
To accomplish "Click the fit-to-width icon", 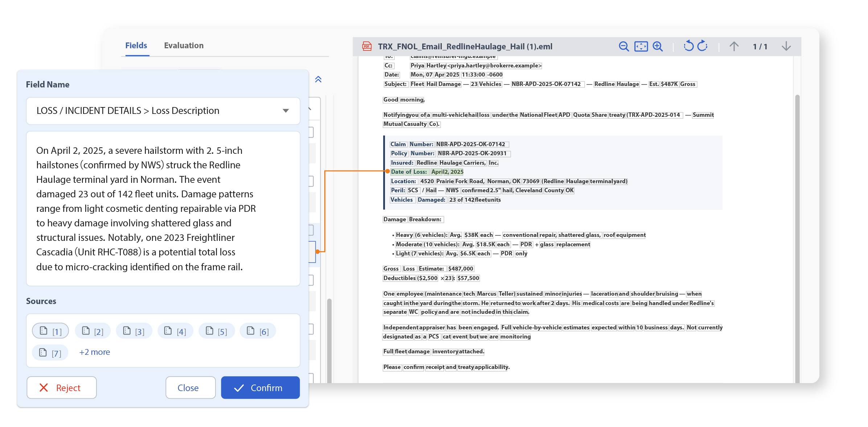I will (x=641, y=46).
